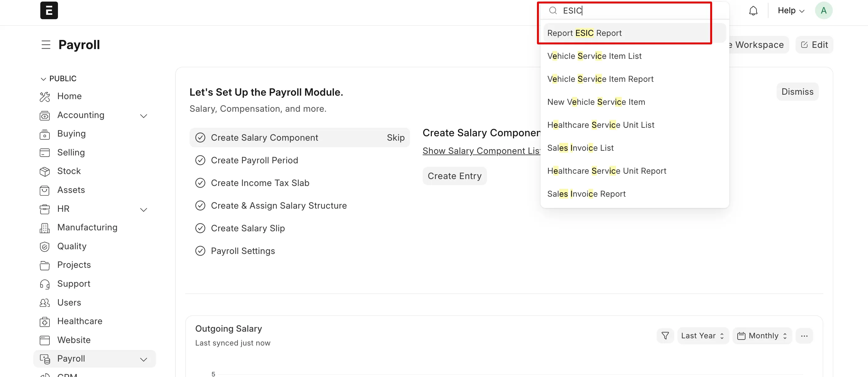Click the Payroll sidebar icon
The height and width of the screenshot is (377, 868).
coord(44,359)
